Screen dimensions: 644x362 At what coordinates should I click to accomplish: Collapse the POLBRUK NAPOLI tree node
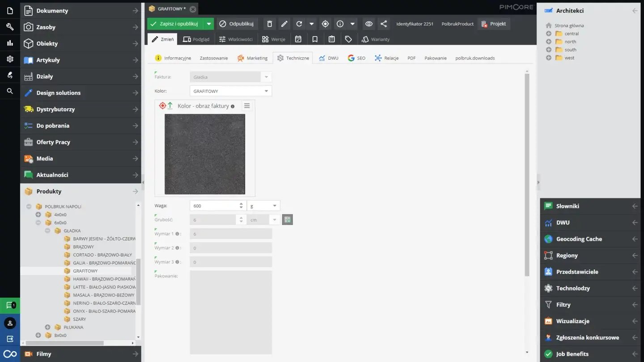(29, 206)
